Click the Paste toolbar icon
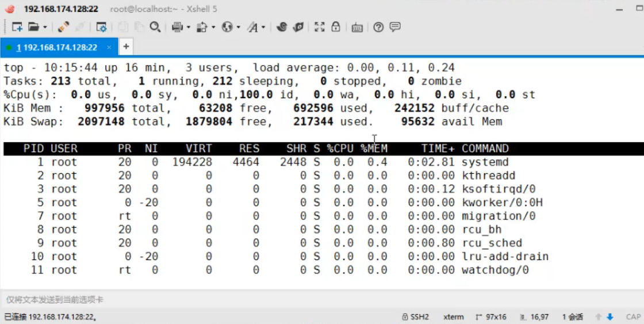The height and width of the screenshot is (324, 644). click(139, 27)
